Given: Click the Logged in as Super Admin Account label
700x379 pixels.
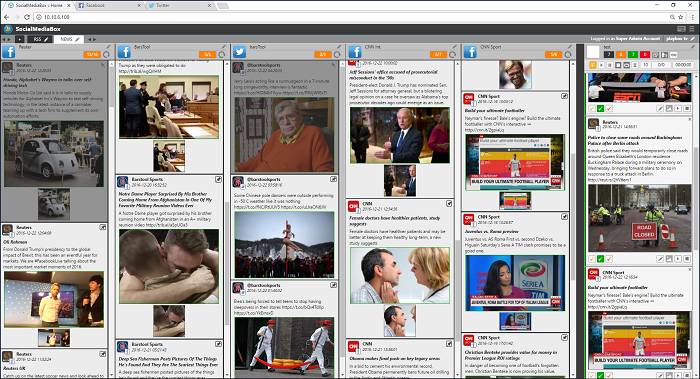Looking at the screenshot, I should pos(625,39).
